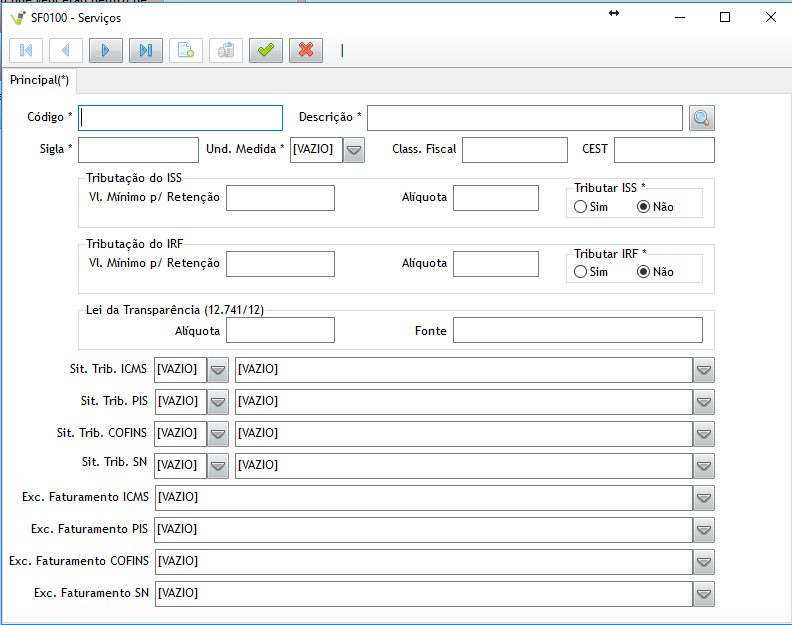Click the 'Exc. Faturamento SN' label
Viewport: 792px width, 625px height.
pos(91,593)
